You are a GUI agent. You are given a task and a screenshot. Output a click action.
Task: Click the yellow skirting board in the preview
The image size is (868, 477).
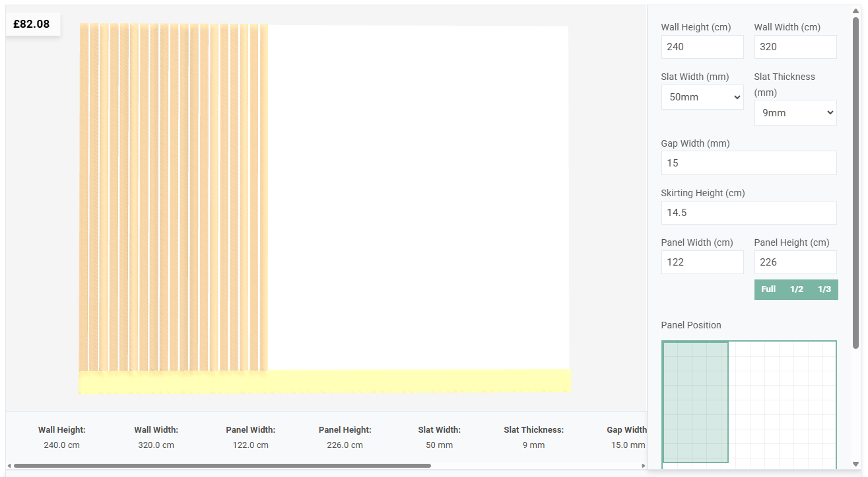tap(323, 381)
